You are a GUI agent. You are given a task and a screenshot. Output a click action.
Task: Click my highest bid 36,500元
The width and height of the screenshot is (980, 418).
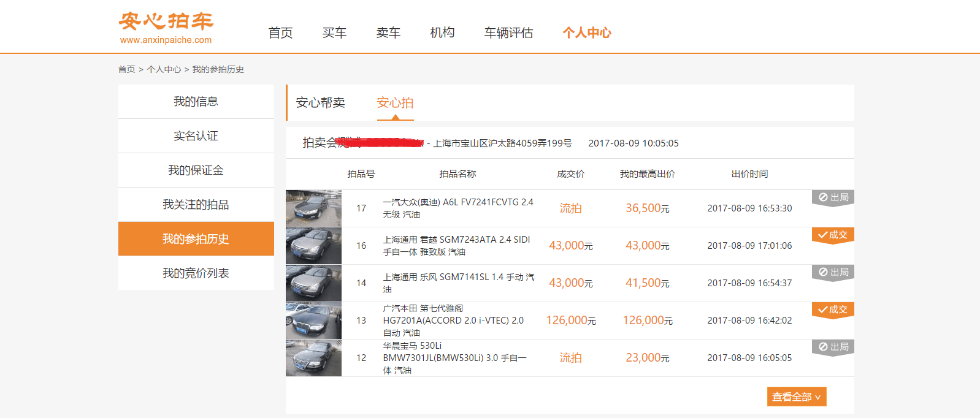coord(648,208)
